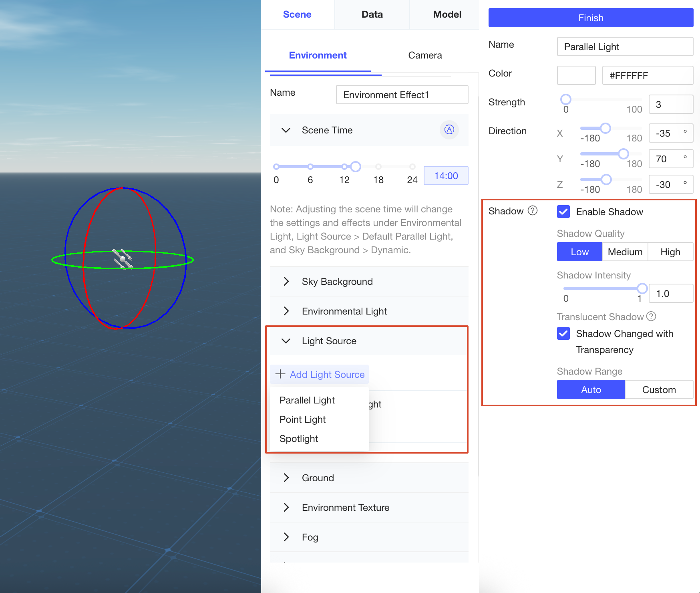Click the #FFFFFF hex color field
The width and height of the screenshot is (700, 593).
click(648, 75)
